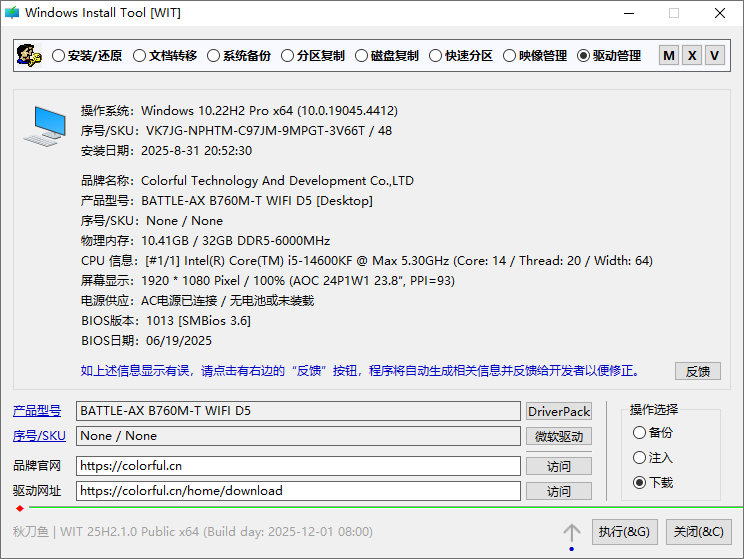
Task: Select the 驱动管理 radio option
Action: tap(609, 56)
